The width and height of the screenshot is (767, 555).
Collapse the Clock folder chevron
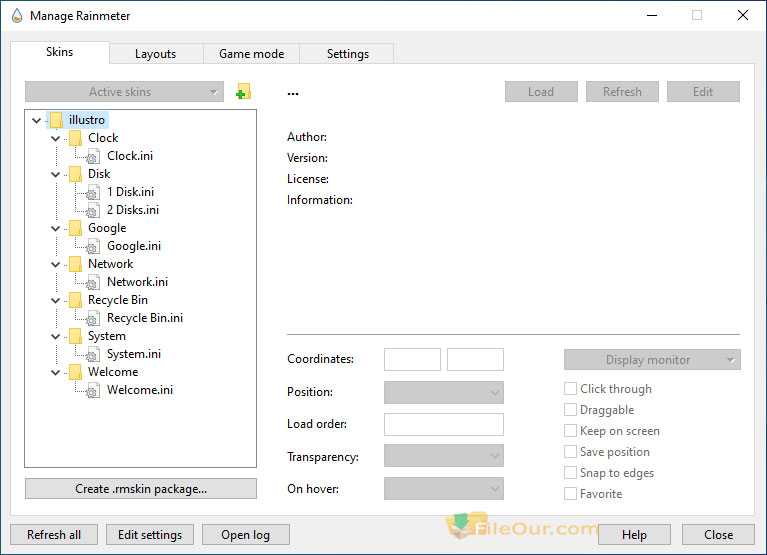pyautogui.click(x=56, y=138)
